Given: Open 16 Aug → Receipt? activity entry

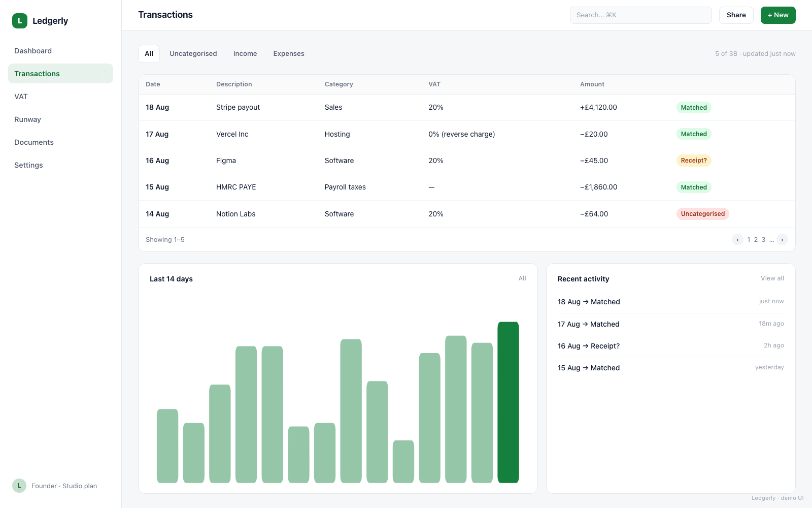Looking at the screenshot, I should coord(670,346).
